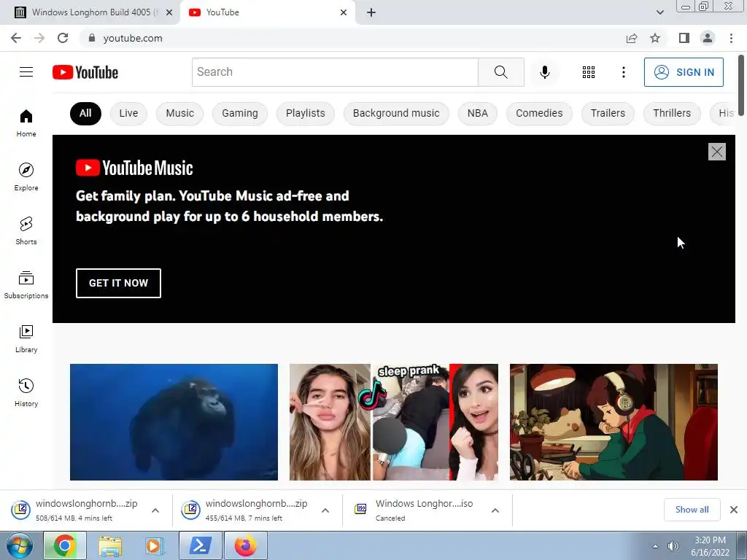Image resolution: width=747 pixels, height=560 pixels.
Task: Select the All filter chip
Action: [86, 113]
